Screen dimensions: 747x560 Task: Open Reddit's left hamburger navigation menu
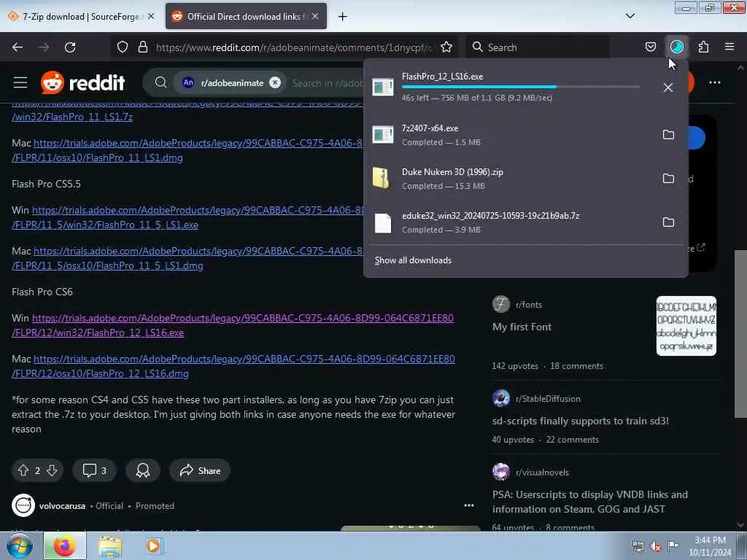[x=20, y=83]
